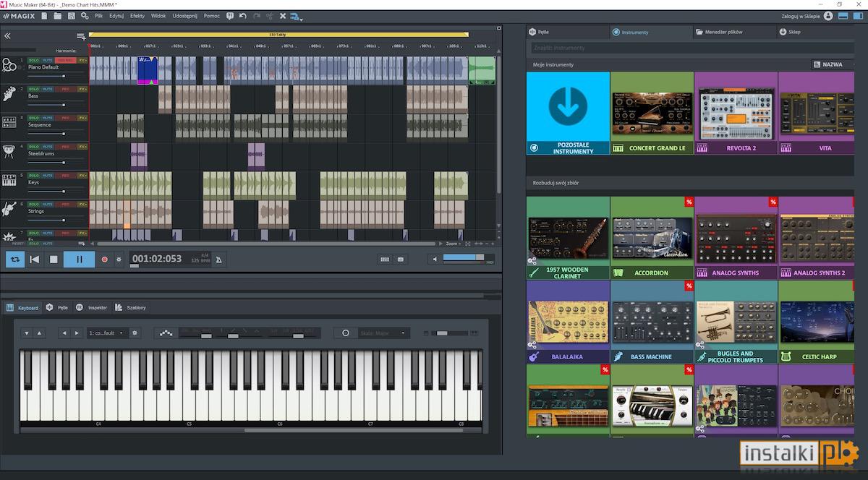Image resolution: width=868 pixels, height=480 pixels.
Task: Collapse track headers with the double-chevron icon
Action: click(x=7, y=35)
